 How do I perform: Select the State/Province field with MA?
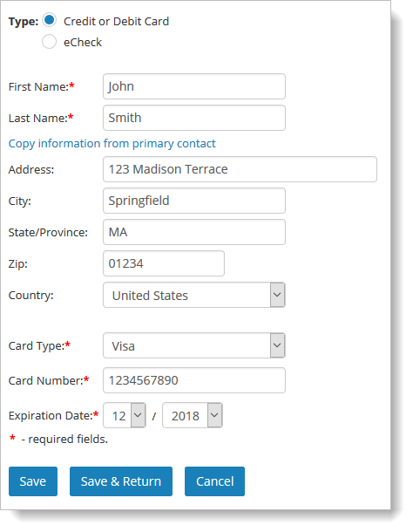coord(194,232)
